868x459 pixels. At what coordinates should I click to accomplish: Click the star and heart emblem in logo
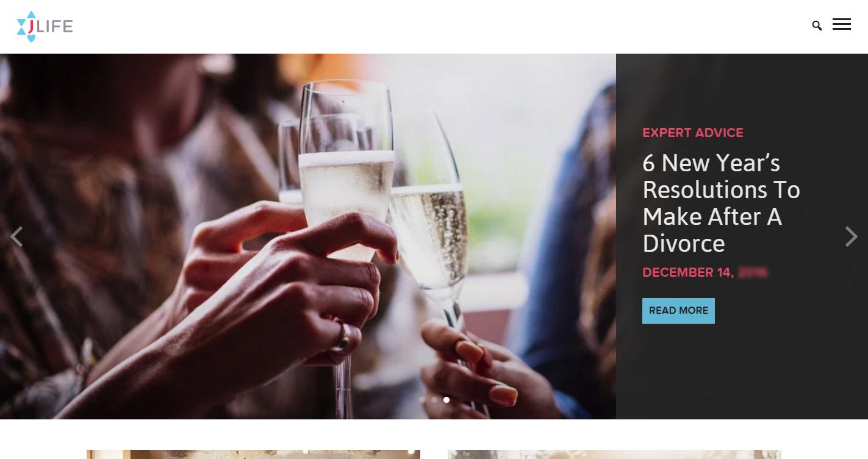click(29, 26)
